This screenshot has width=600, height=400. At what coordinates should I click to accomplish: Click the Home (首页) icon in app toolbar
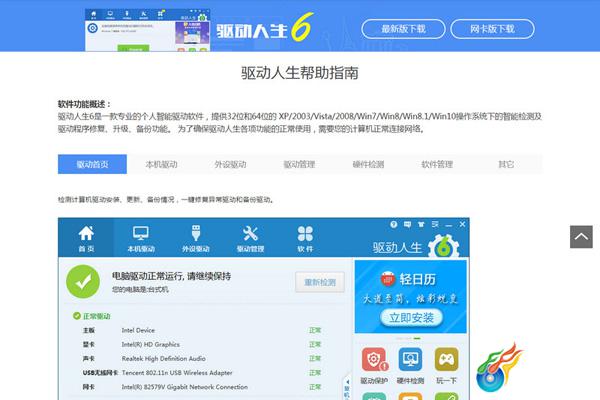[x=86, y=233]
